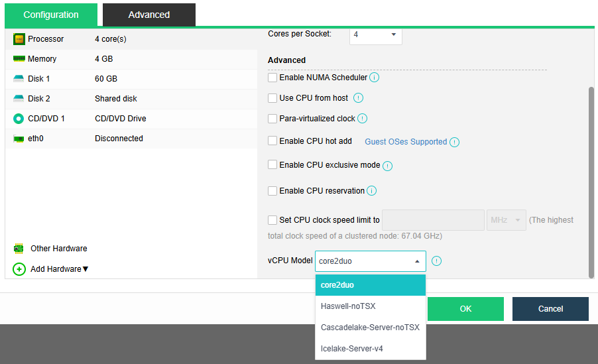The image size is (598, 364).
Task: Check the Use CPU from host box
Action: point(272,98)
